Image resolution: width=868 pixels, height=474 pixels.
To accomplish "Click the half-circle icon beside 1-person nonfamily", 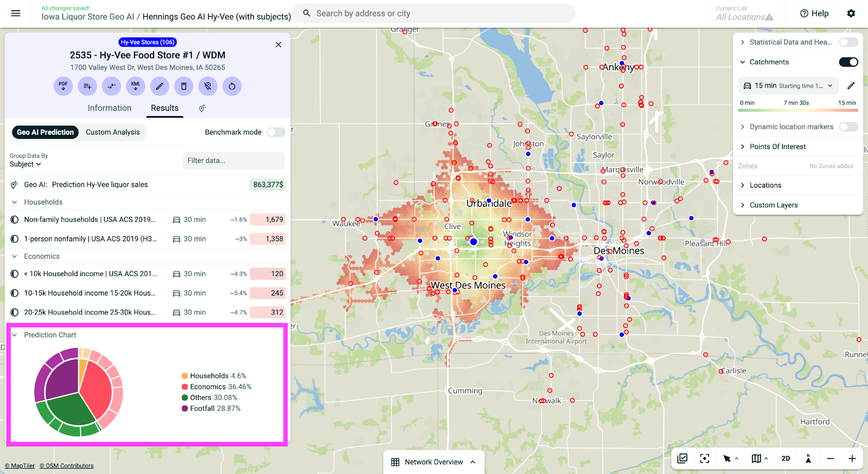I will [15, 239].
